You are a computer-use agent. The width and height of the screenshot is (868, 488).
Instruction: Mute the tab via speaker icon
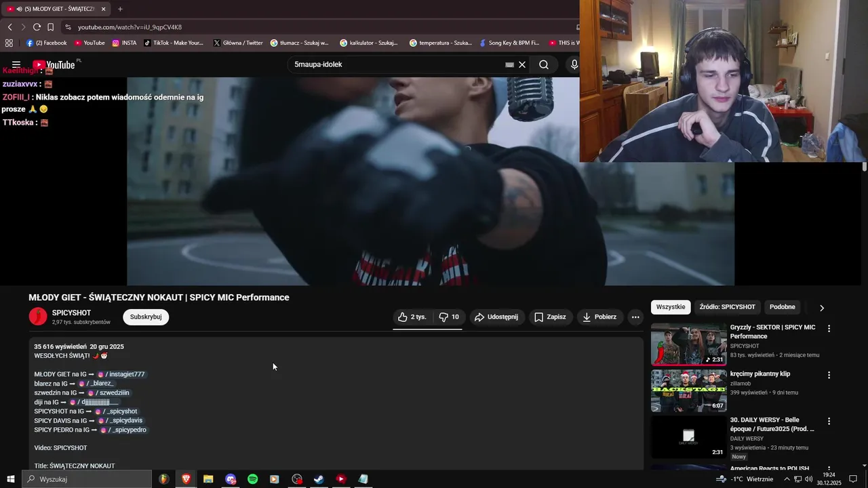(x=18, y=9)
